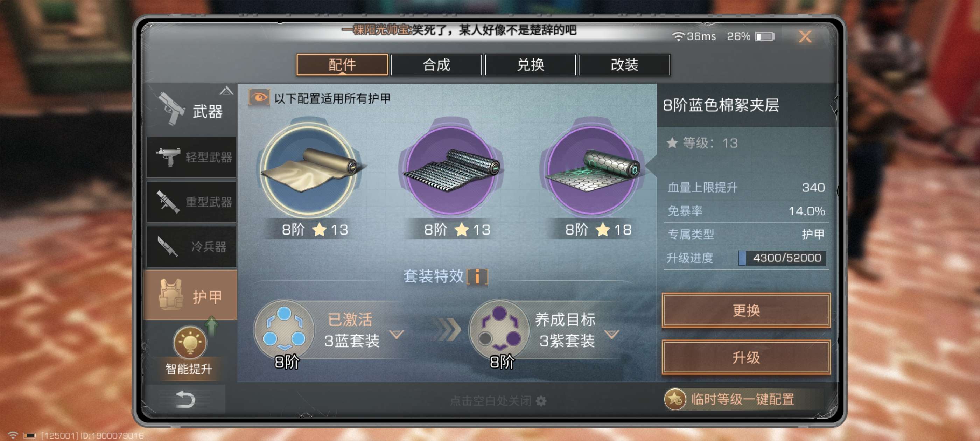Screen dimensions: 980x441
Task: Select the 轻型武器 light weapon category
Action: pyautogui.click(x=191, y=157)
